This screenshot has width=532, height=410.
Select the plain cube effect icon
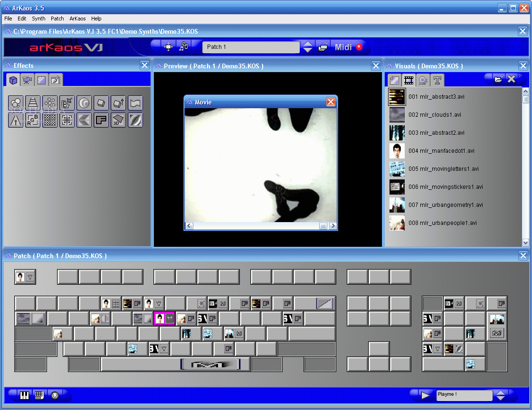click(101, 103)
